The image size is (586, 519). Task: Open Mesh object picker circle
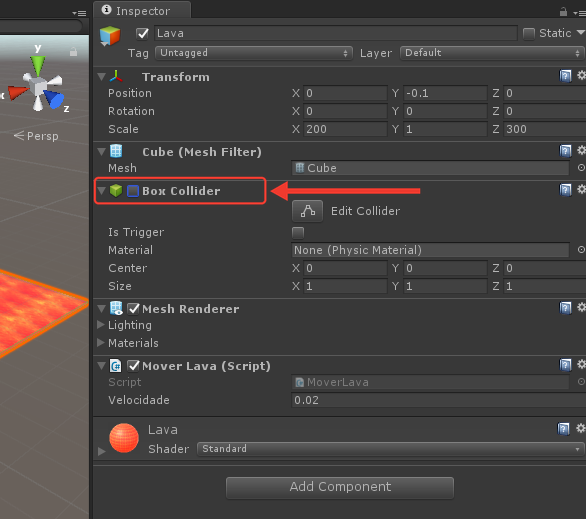[x=581, y=168]
